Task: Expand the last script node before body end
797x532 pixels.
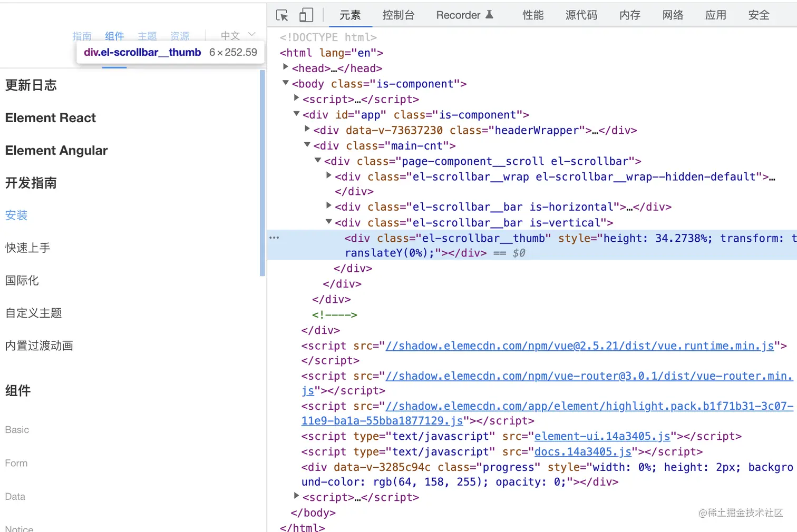Action: [296, 496]
